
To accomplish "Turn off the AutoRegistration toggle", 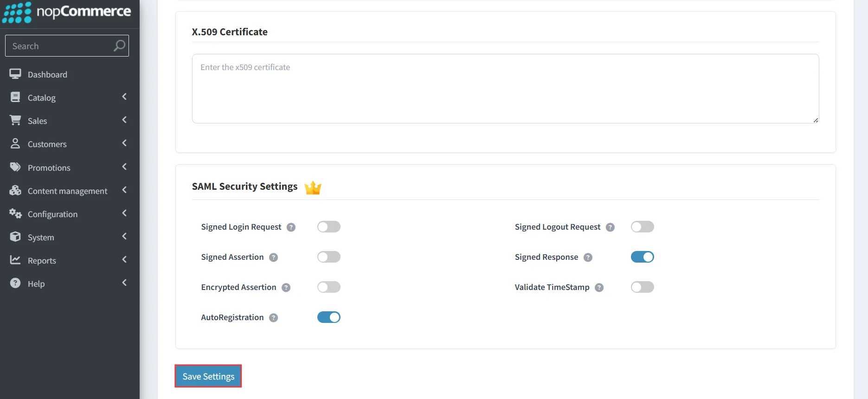I will 328,317.
